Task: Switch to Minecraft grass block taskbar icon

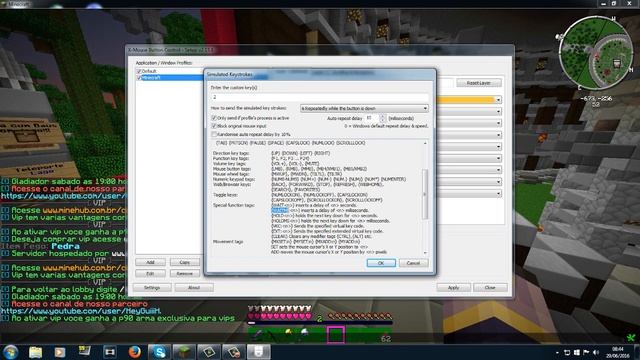Action: 184,352
